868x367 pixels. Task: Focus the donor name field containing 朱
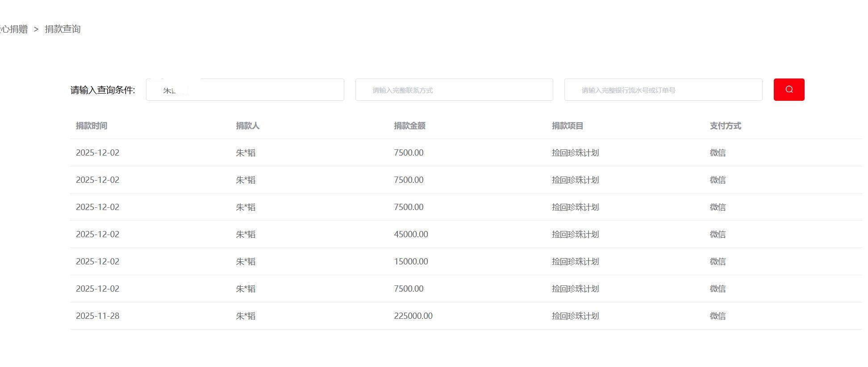point(245,90)
